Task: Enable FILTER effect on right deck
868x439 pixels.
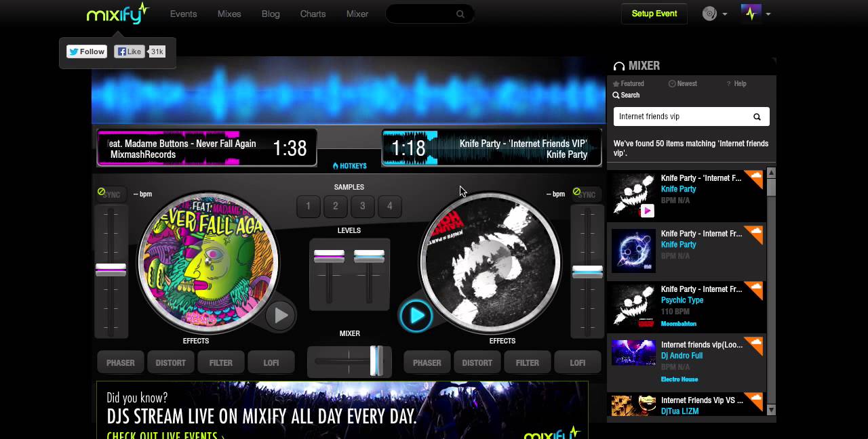Action: coord(528,363)
